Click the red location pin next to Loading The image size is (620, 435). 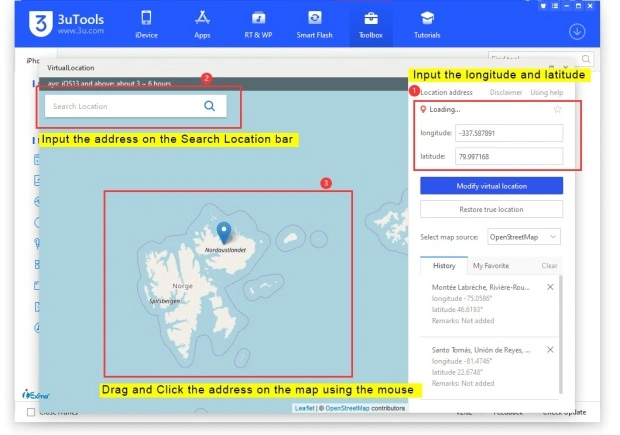click(x=423, y=109)
